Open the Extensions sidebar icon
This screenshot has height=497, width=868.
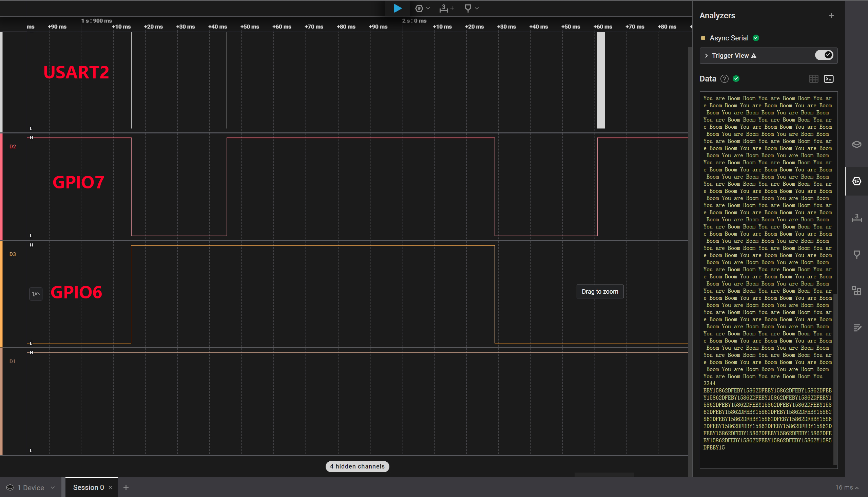[x=856, y=291]
